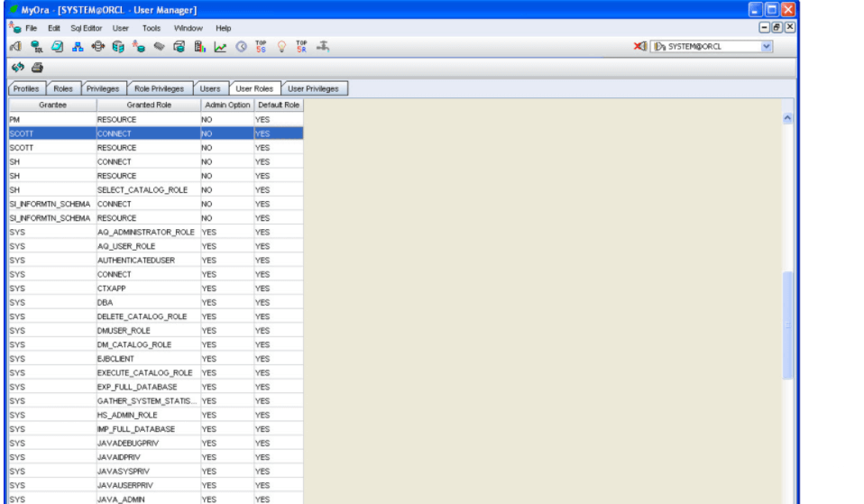Click the refresh arrows icon
Viewport: 864px width, 504px height.
[x=18, y=68]
